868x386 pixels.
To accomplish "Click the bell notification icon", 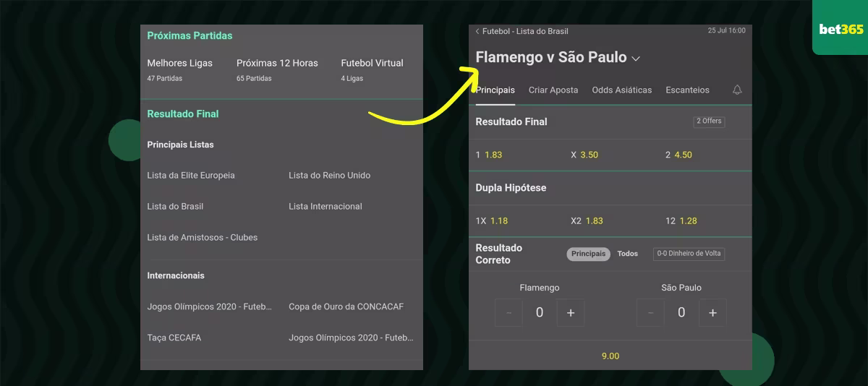I will click(737, 90).
